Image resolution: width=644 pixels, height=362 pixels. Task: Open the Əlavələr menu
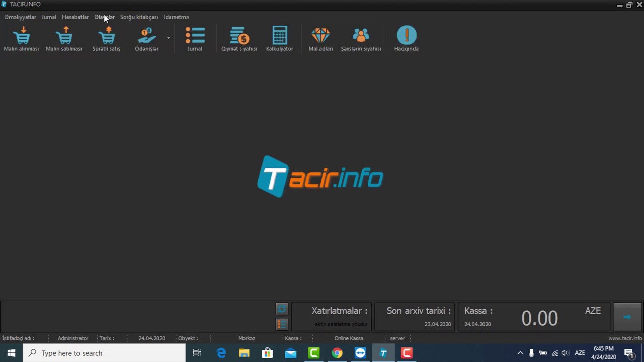[104, 17]
